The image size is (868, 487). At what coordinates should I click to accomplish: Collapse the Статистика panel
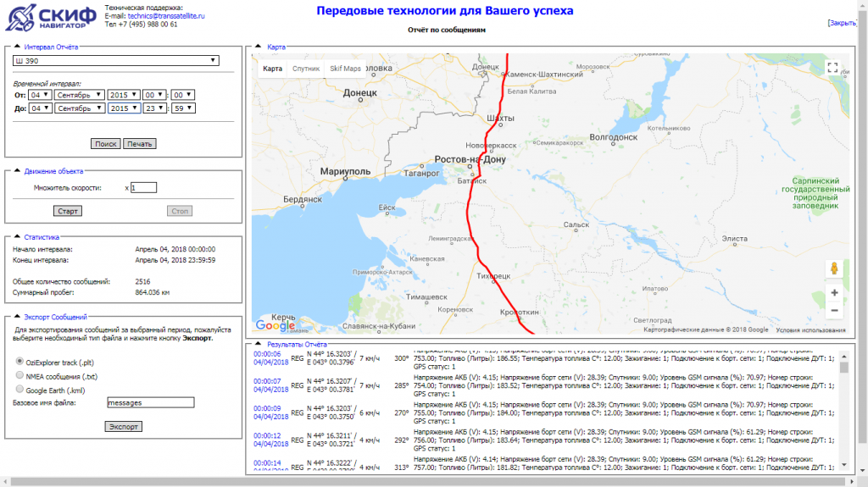pos(17,236)
